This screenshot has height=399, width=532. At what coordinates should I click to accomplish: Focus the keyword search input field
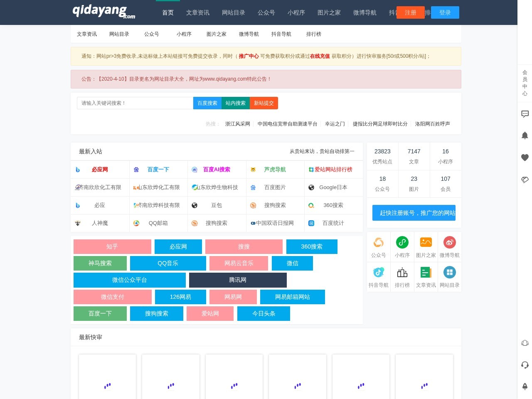135,103
